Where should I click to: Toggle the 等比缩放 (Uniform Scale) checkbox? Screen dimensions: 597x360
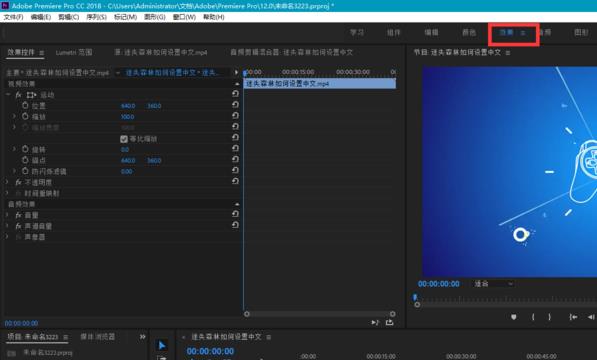124,139
